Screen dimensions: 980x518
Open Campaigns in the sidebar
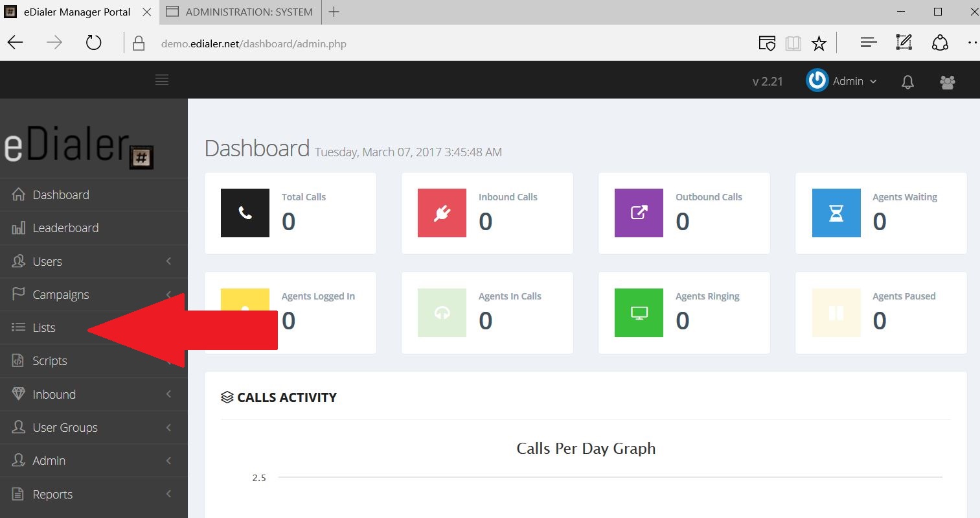(94, 294)
